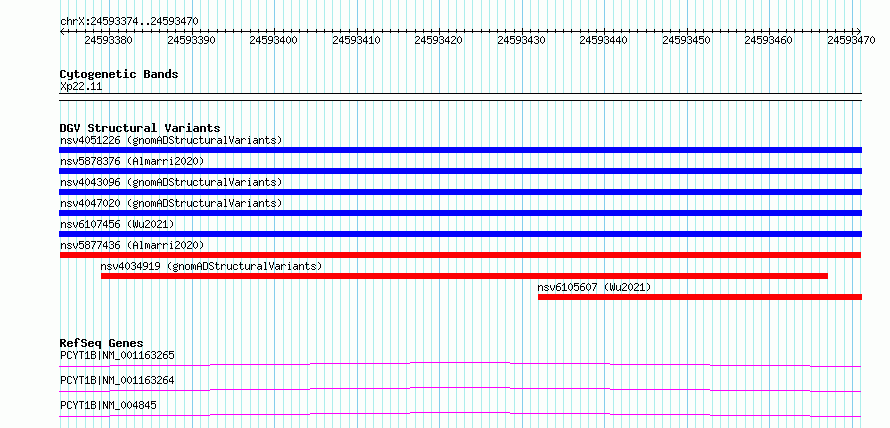This screenshot has height=428, width=890.
Task: Click the red bar for nsv4034919
Action: (464, 276)
